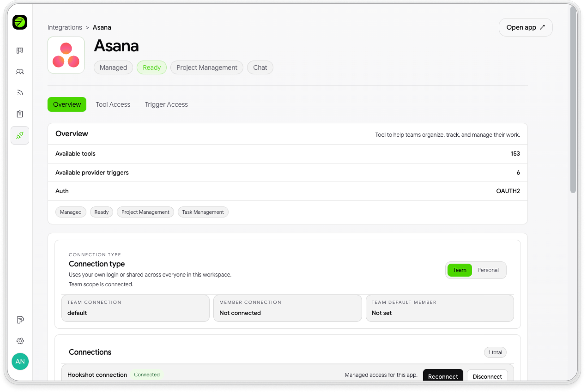Click Member Connection Not connected card
The image size is (585, 392).
[287, 308]
